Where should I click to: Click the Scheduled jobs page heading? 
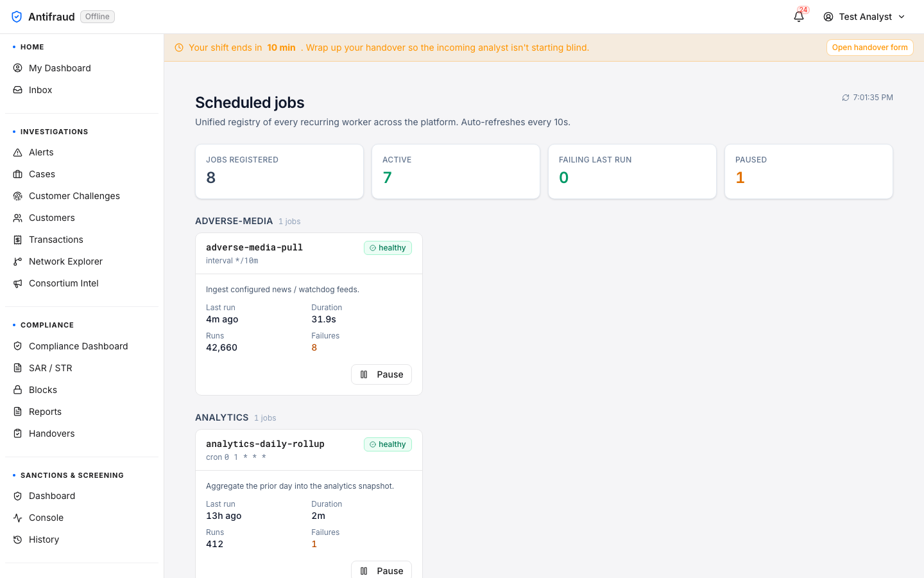pos(250,103)
